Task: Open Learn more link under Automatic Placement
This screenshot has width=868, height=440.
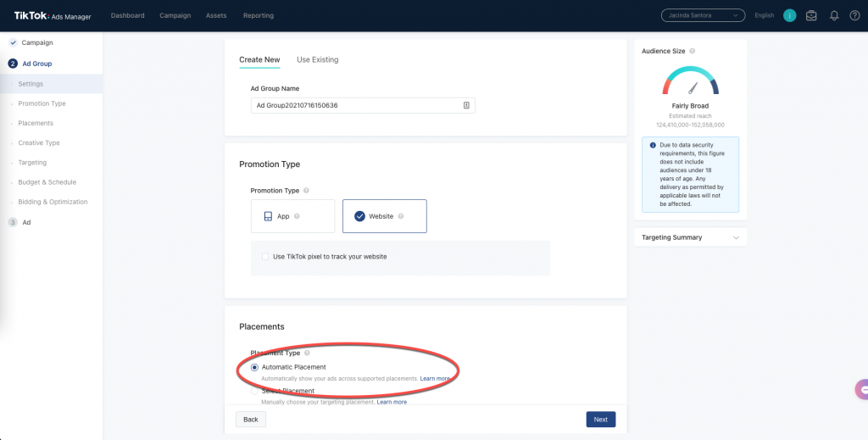Action: (435, 379)
